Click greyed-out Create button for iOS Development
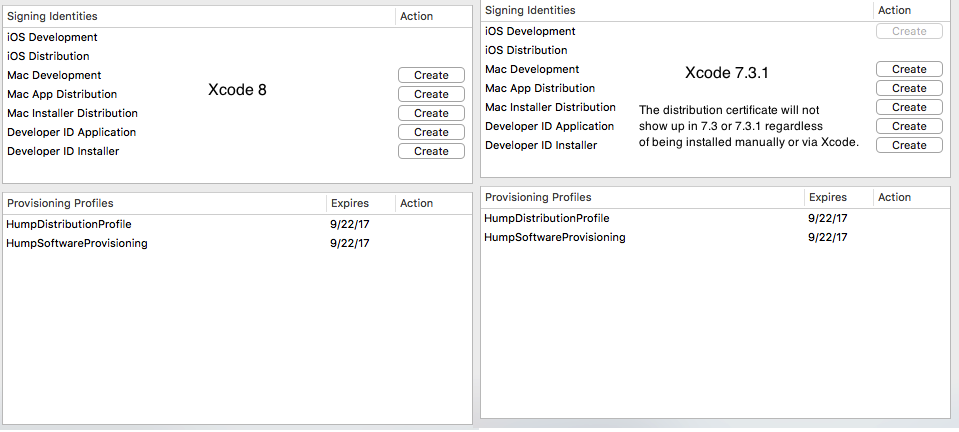Image resolution: width=959 pixels, height=432 pixels. [909, 31]
